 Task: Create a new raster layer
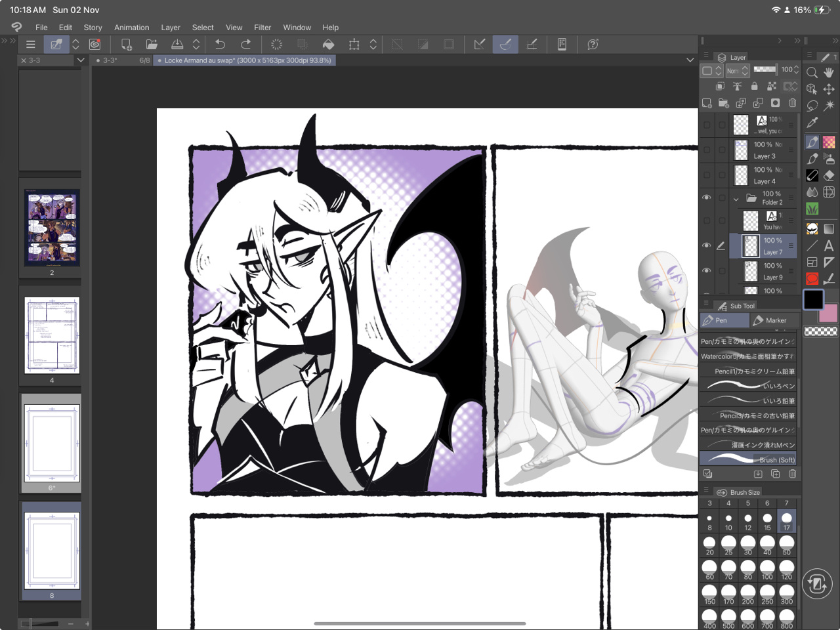[707, 103]
